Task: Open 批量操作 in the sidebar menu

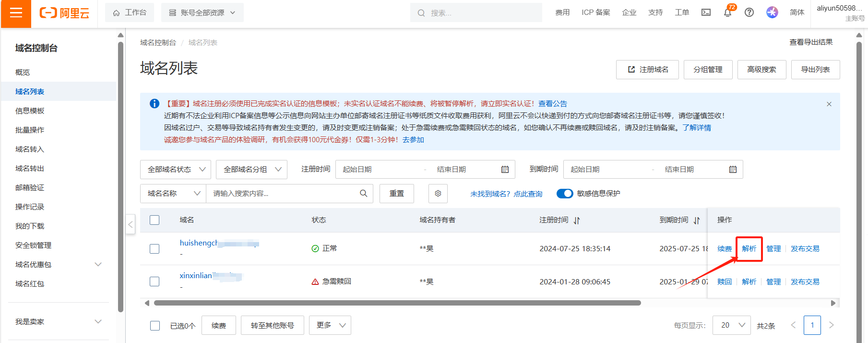Action: click(x=30, y=130)
